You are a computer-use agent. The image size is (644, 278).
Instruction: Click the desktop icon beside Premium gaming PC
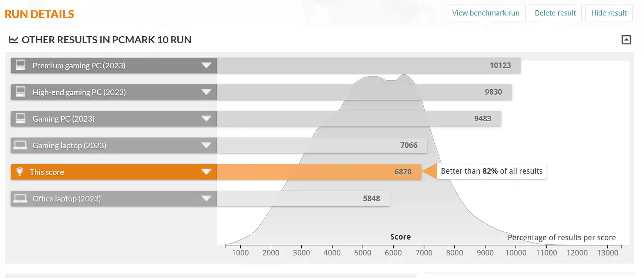click(21, 65)
